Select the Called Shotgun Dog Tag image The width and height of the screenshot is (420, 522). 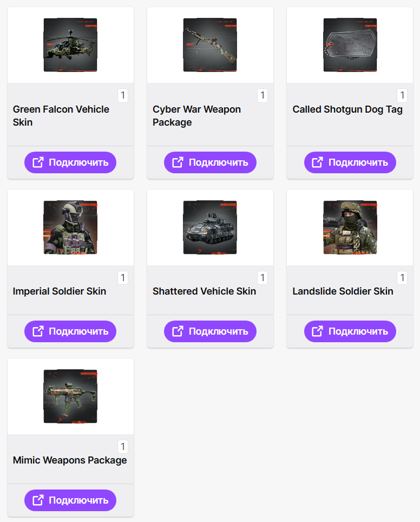click(350, 45)
